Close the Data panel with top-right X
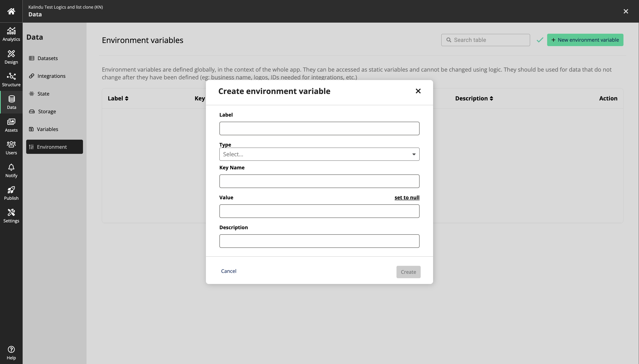Screen dimensions: 639x364 626,11
